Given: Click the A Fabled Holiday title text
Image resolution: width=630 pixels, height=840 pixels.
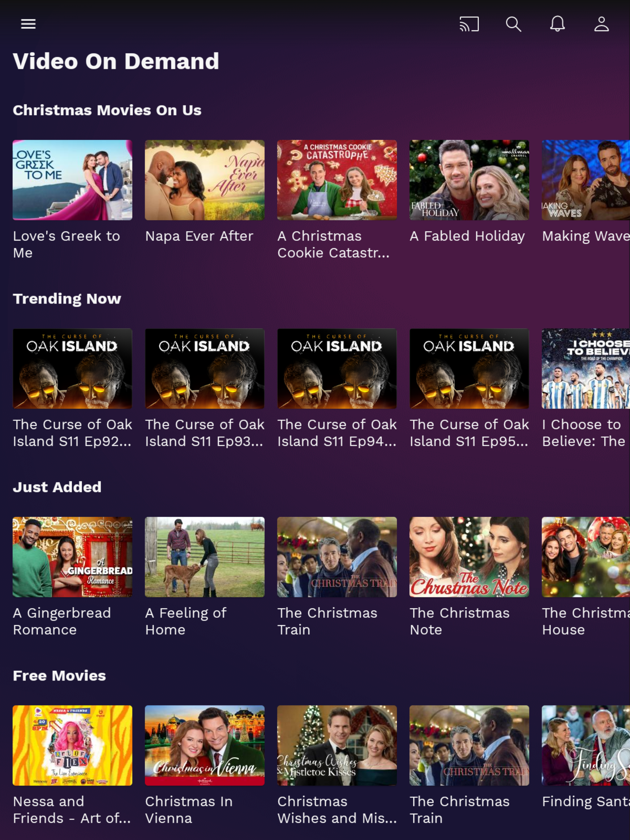Looking at the screenshot, I should pos(467,236).
